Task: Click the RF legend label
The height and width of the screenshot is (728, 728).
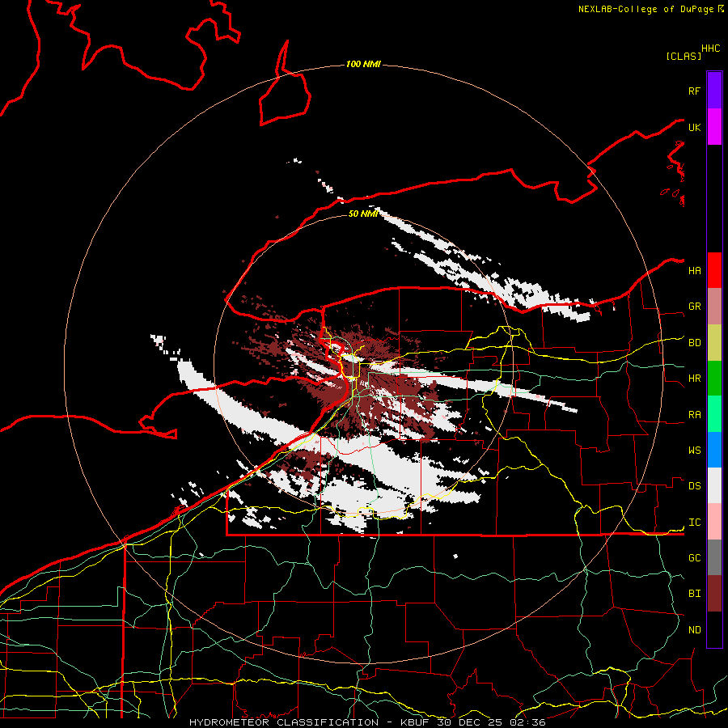Action: click(x=694, y=91)
